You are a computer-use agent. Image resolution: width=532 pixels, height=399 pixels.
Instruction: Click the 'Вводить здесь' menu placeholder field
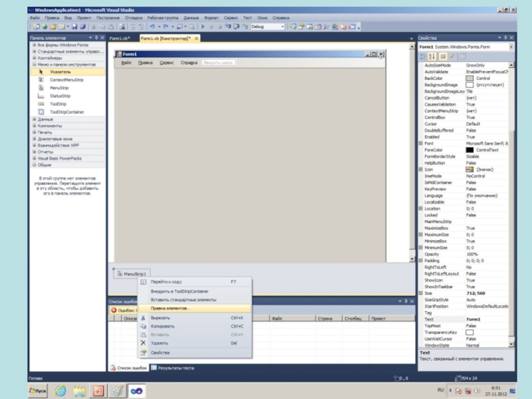[x=218, y=62]
